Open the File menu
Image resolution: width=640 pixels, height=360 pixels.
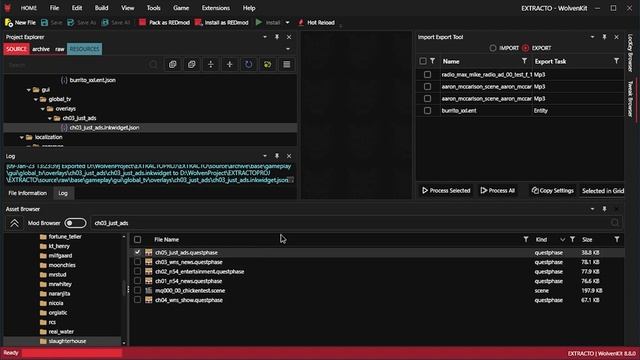coord(54,8)
